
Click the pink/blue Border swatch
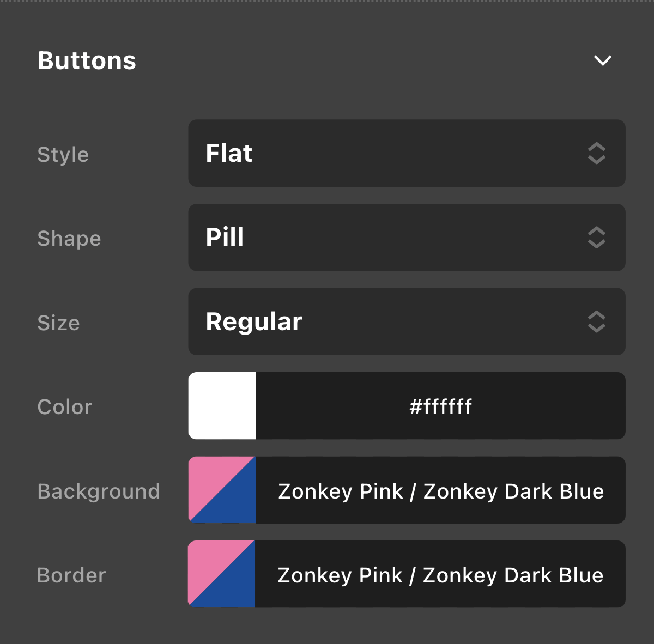(x=222, y=574)
